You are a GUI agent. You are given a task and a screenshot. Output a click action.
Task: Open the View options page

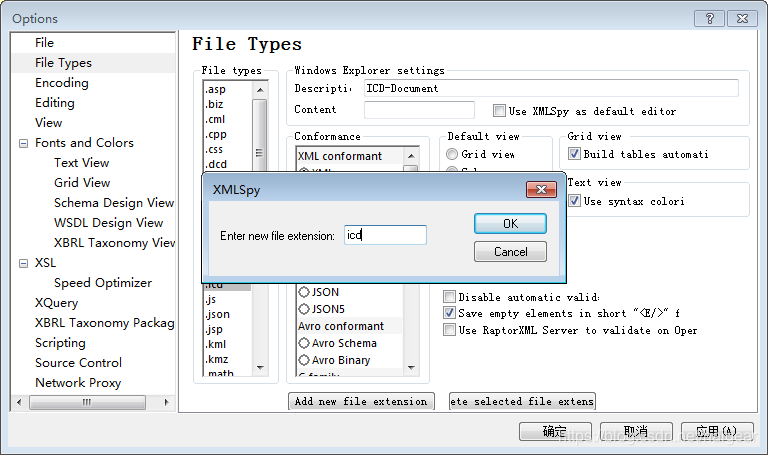pyautogui.click(x=48, y=123)
